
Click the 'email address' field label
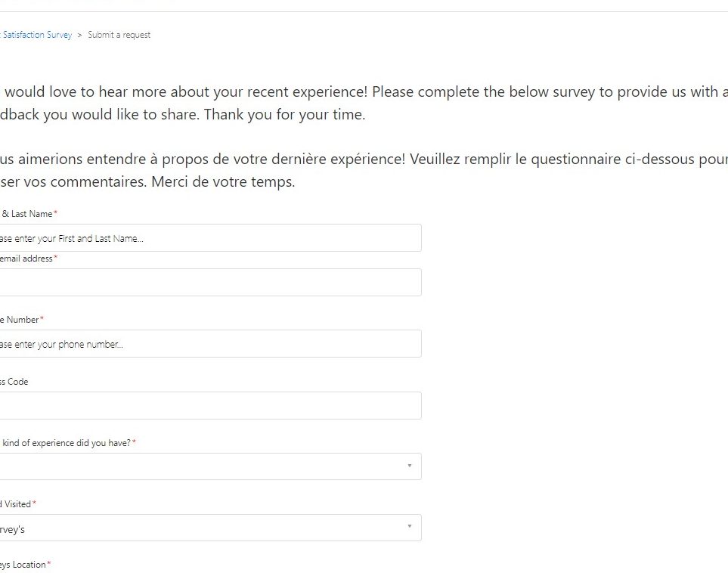26,259
